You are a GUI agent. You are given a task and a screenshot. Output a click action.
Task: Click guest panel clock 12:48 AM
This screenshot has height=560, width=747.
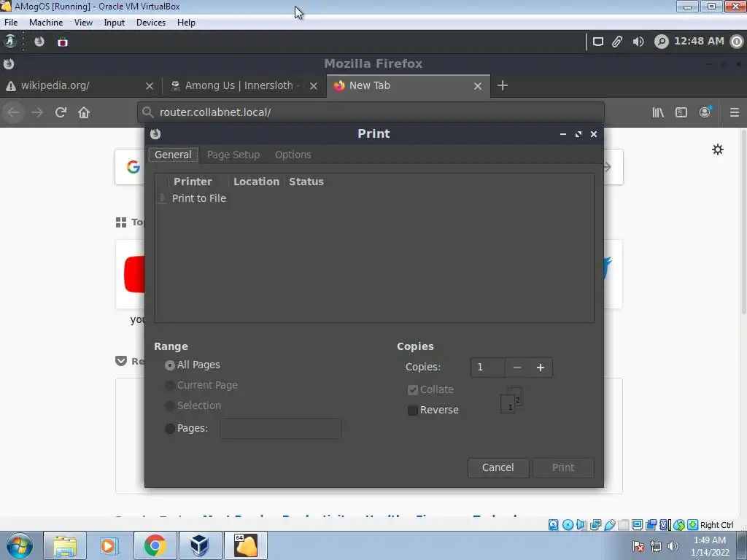coord(699,42)
